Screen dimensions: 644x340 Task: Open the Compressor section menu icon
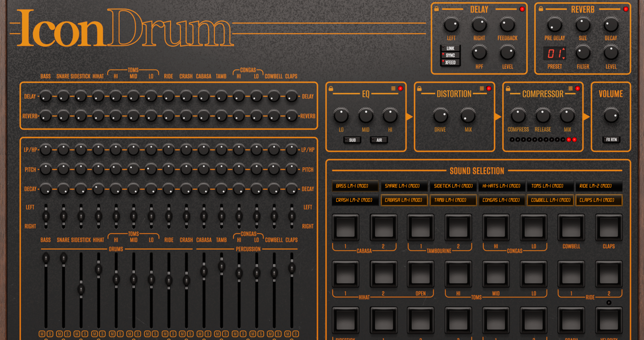pos(571,89)
